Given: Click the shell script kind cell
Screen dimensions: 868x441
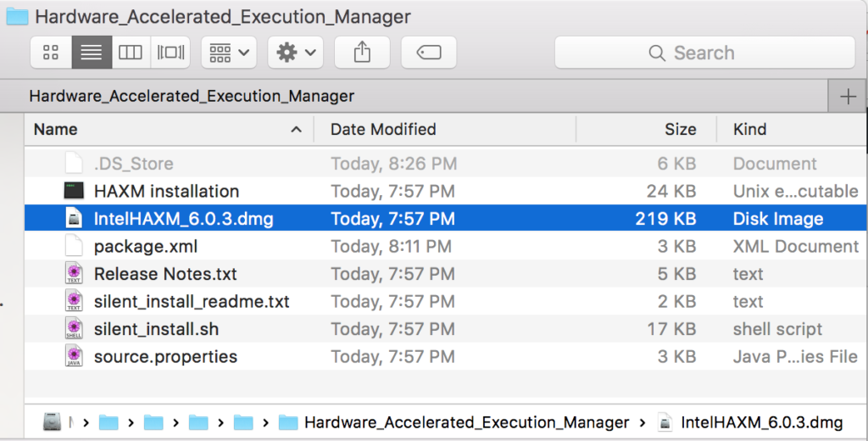Looking at the screenshot, I should point(777,330).
